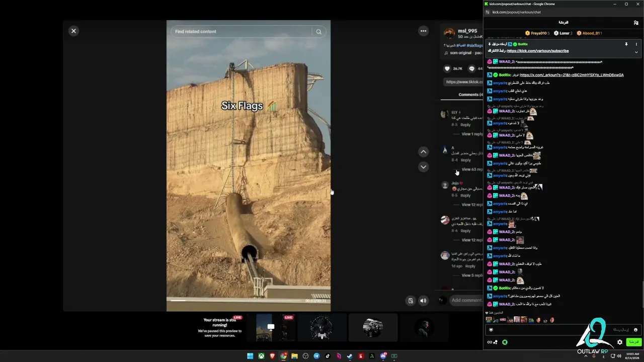The height and width of the screenshot is (362, 644).
Task: Click the Kick chat message input
Action: click(563, 330)
